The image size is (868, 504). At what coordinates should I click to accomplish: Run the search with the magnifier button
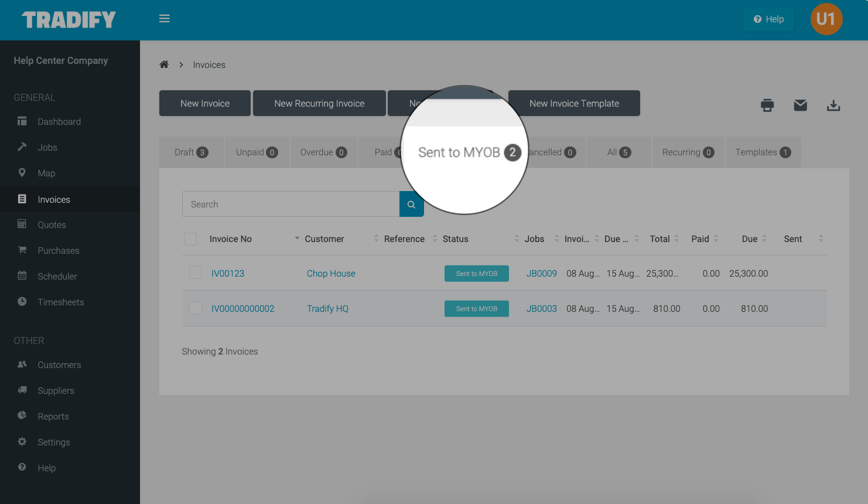point(412,204)
